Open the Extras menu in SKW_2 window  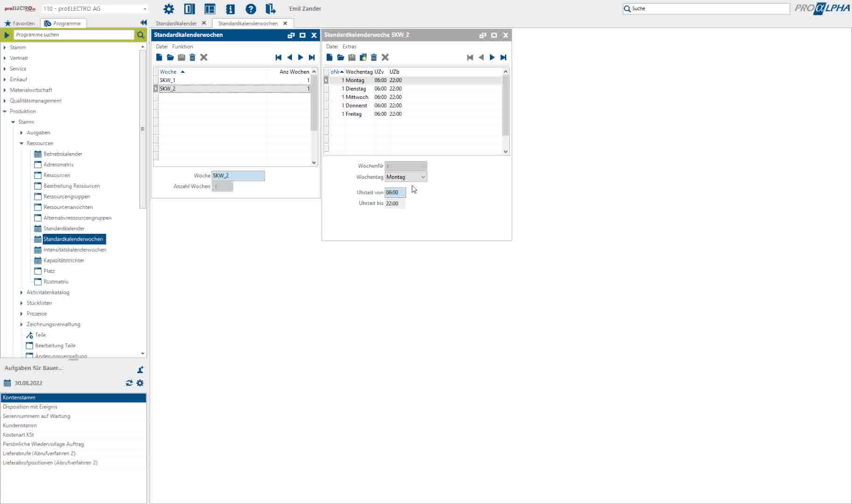(349, 47)
